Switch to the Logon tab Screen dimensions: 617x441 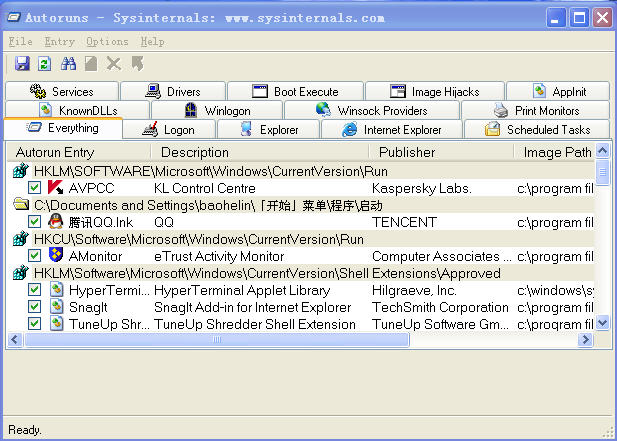tap(169, 129)
